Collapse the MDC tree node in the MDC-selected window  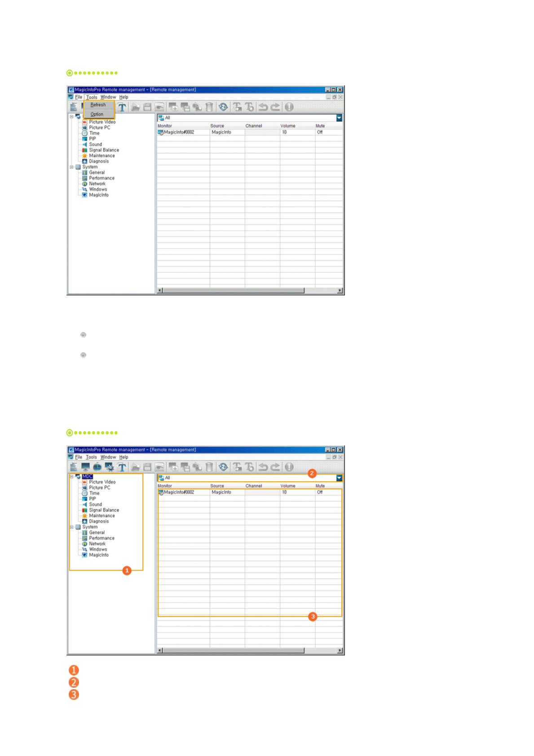click(71, 476)
